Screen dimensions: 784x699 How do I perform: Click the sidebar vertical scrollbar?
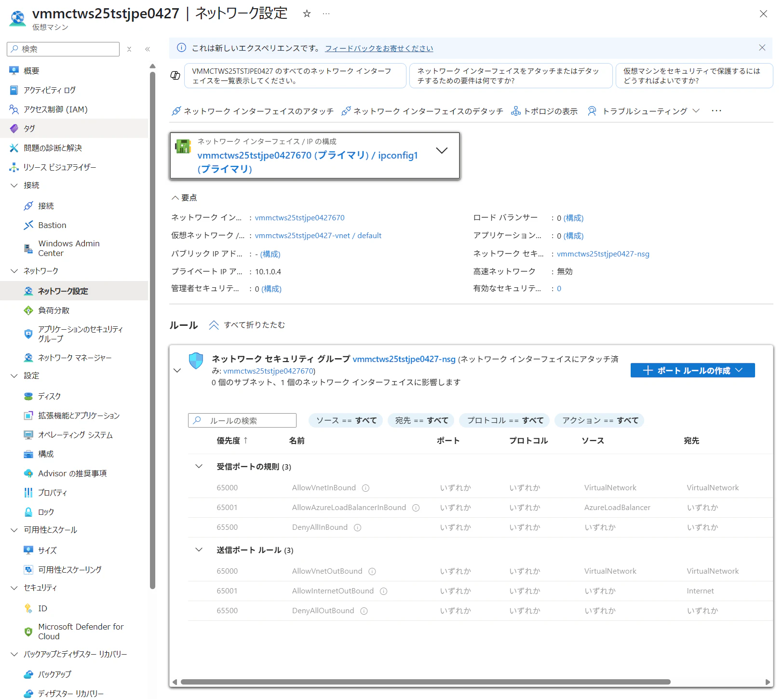click(153, 330)
